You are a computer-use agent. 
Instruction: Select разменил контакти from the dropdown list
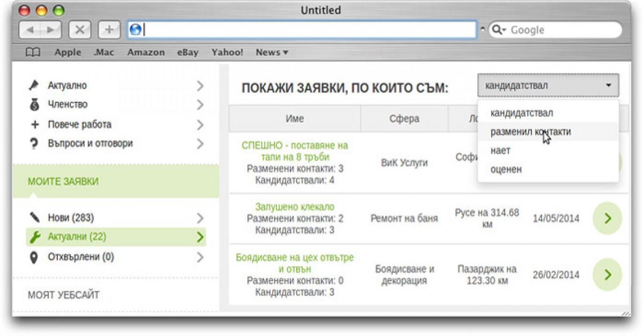pos(531,131)
